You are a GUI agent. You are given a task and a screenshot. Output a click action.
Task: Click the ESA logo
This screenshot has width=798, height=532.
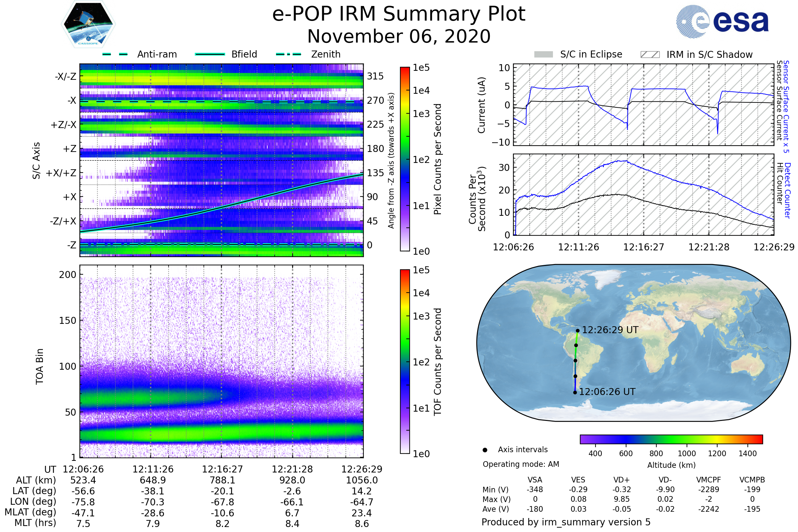click(x=723, y=22)
